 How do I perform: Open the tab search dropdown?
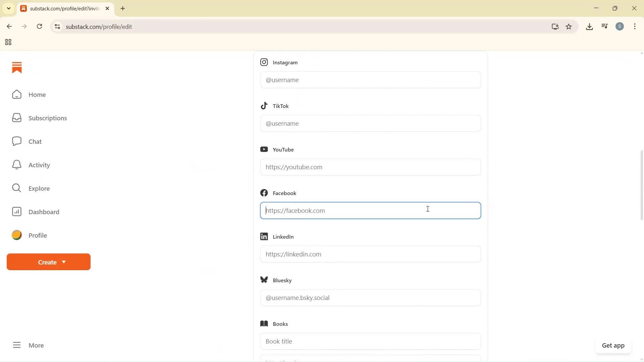tap(9, 8)
